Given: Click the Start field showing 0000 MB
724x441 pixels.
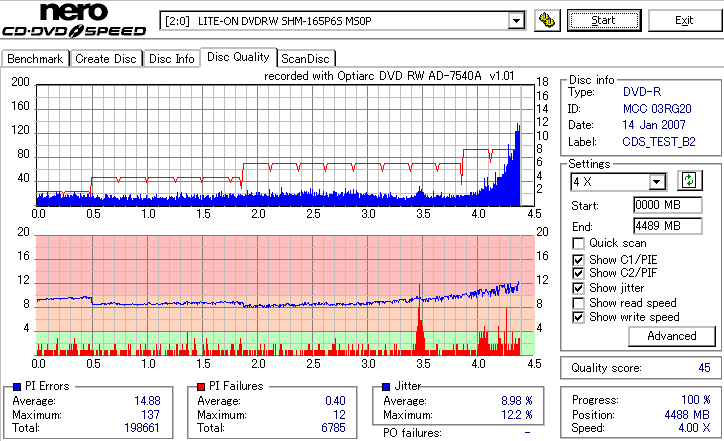Looking at the screenshot, I should pos(668,205).
